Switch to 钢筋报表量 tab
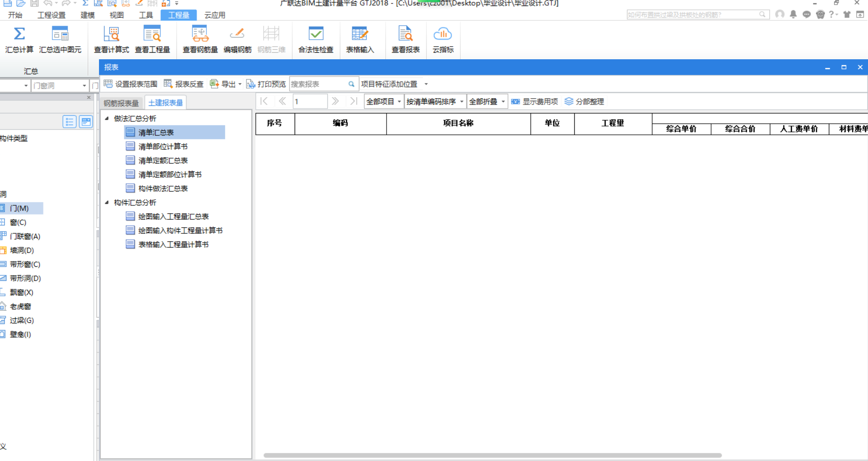Screen dimensions: 868x461 [121, 103]
